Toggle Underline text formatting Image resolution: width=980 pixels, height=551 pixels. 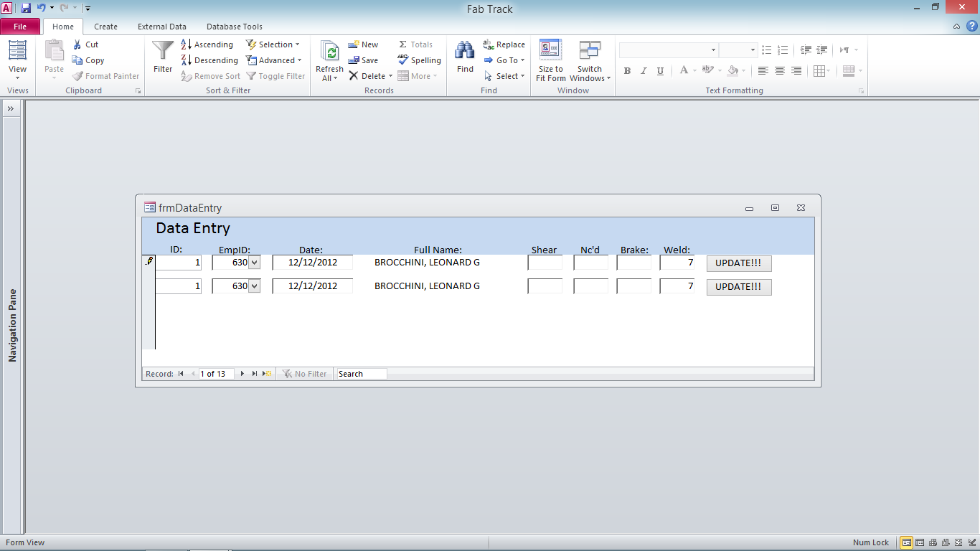pos(660,70)
